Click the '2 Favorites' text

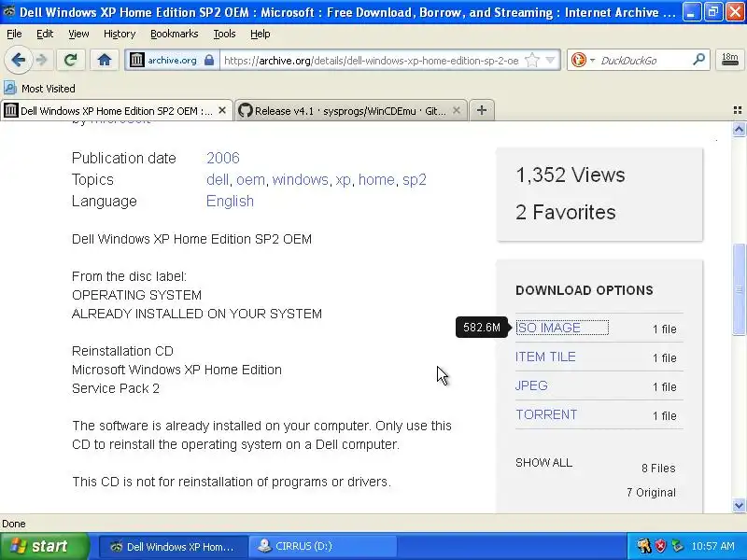566,213
